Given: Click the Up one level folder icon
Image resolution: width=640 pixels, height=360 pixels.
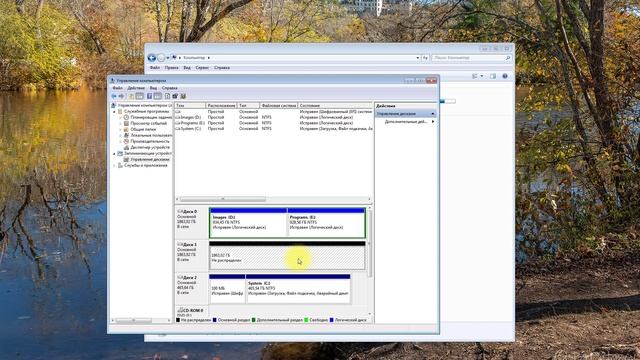Looking at the screenshot, I should pyautogui.click(x=131, y=96).
